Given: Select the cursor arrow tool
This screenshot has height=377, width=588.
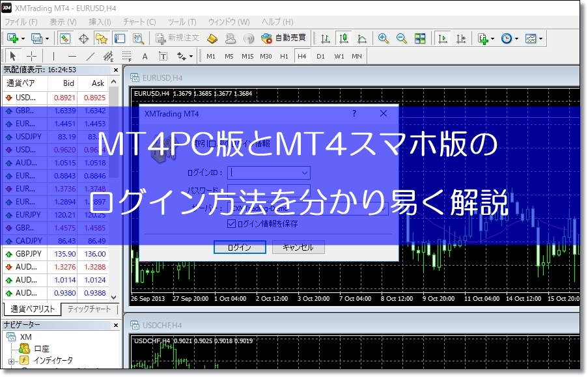Looking at the screenshot, I should [x=13, y=56].
